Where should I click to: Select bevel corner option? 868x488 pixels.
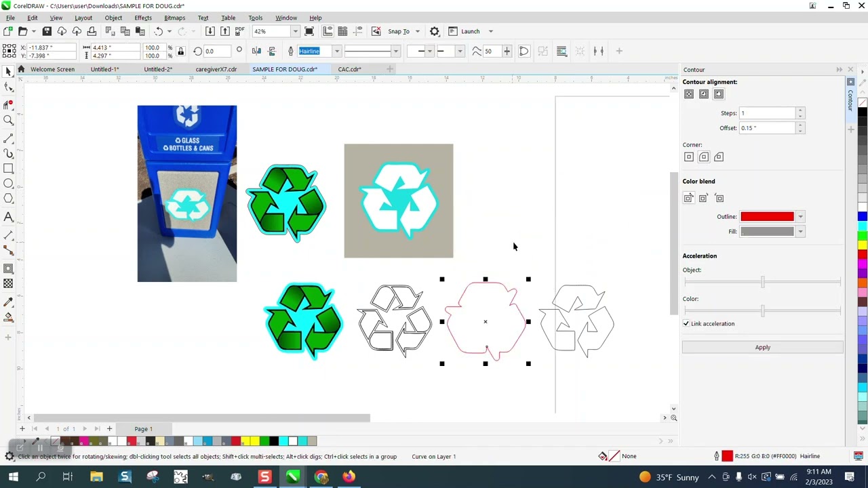point(719,157)
